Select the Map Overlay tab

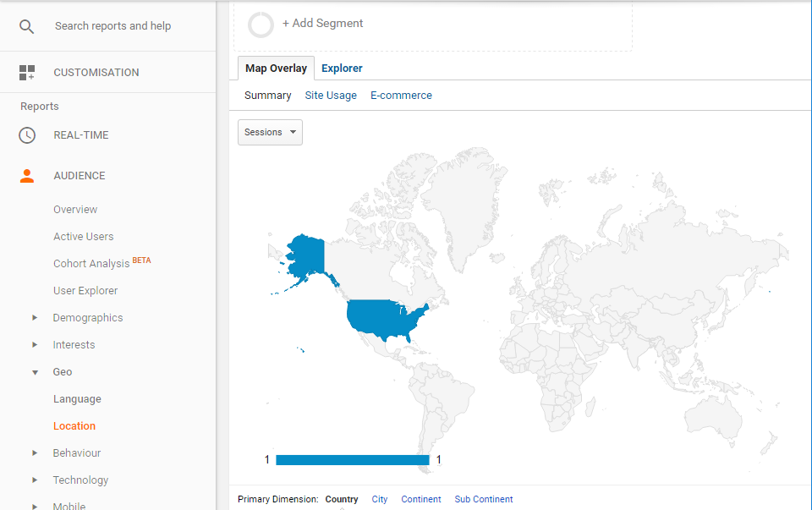coord(276,69)
